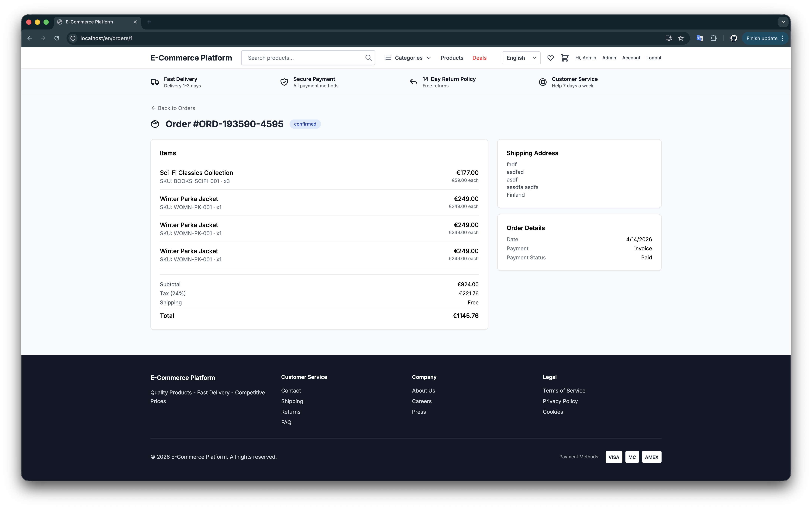This screenshot has height=509, width=812.
Task: Open the English language selector
Action: coord(521,58)
